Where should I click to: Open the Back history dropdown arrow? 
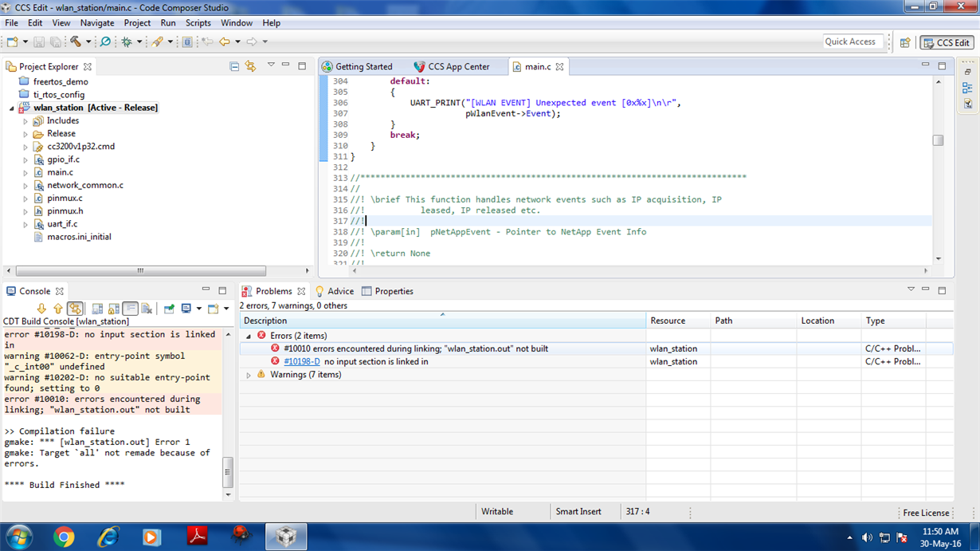tap(237, 41)
